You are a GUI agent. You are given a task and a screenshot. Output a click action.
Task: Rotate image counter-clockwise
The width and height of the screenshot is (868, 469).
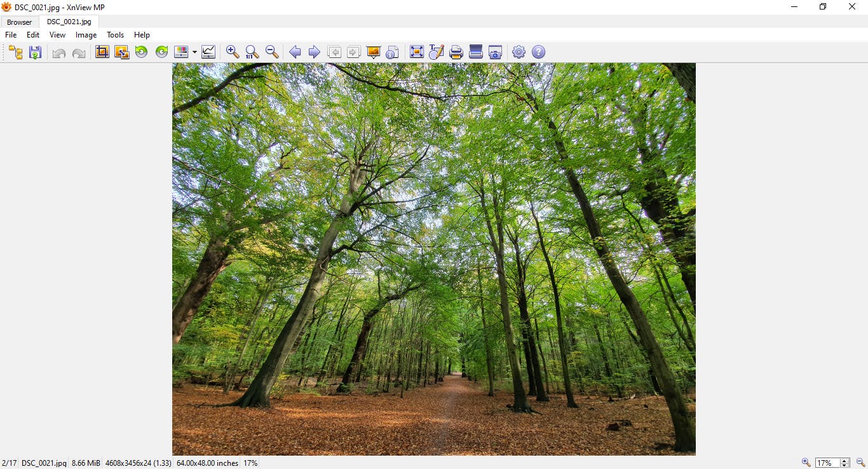click(x=142, y=52)
